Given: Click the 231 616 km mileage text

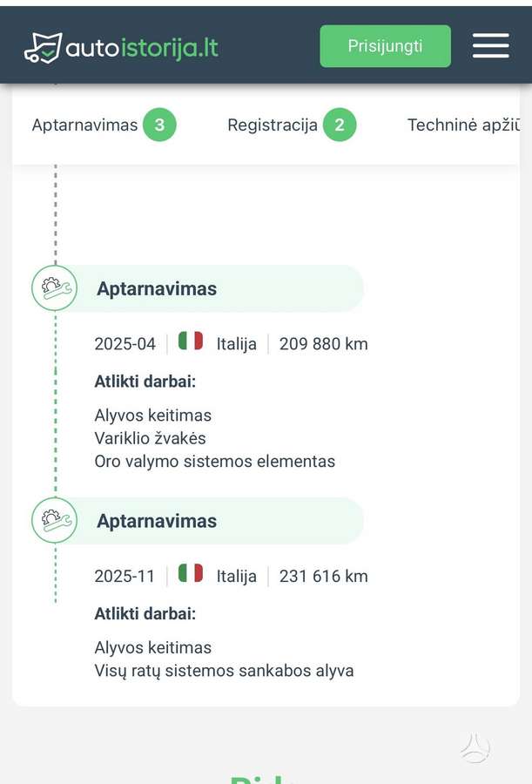Looking at the screenshot, I should [x=324, y=576].
